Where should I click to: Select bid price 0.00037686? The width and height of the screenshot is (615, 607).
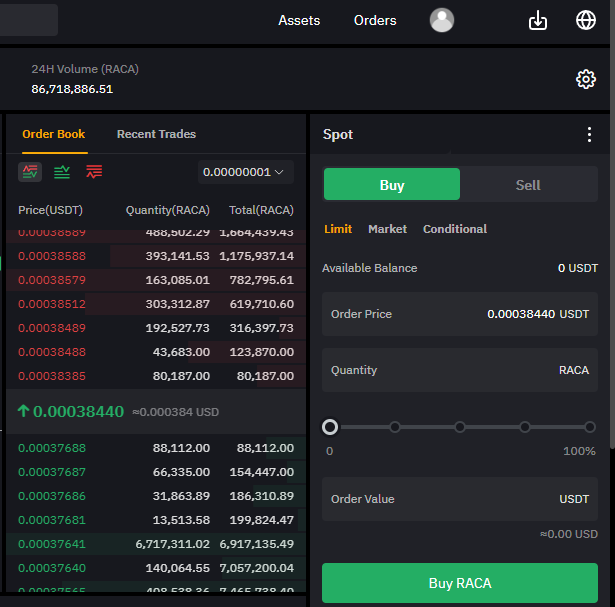(x=52, y=496)
